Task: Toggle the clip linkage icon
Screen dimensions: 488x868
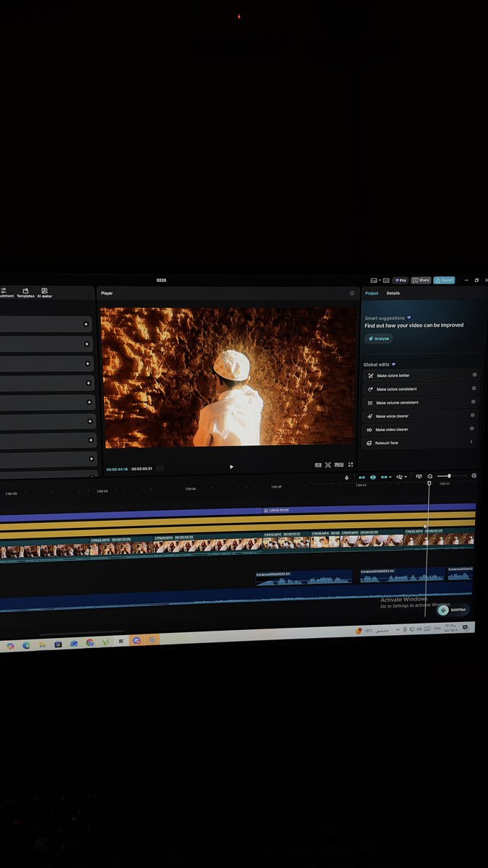Action: tap(384, 477)
